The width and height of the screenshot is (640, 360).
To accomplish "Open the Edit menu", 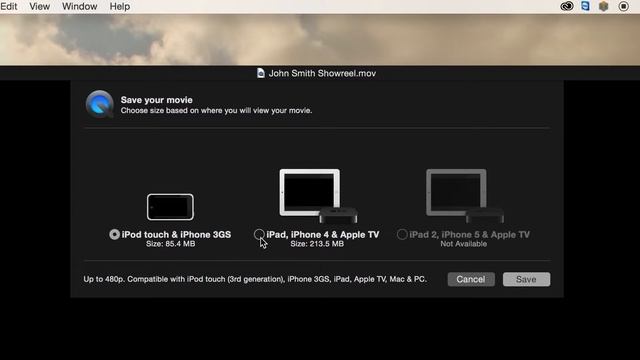I will pyautogui.click(x=9, y=7).
